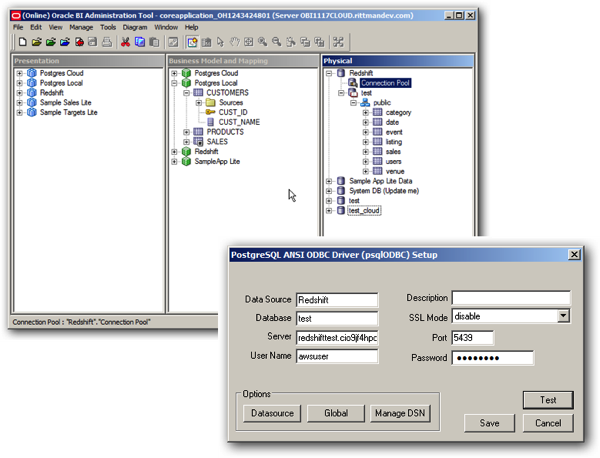Select the hand pan tool icon
Viewport: 600px width, 458px height.
tap(235, 42)
